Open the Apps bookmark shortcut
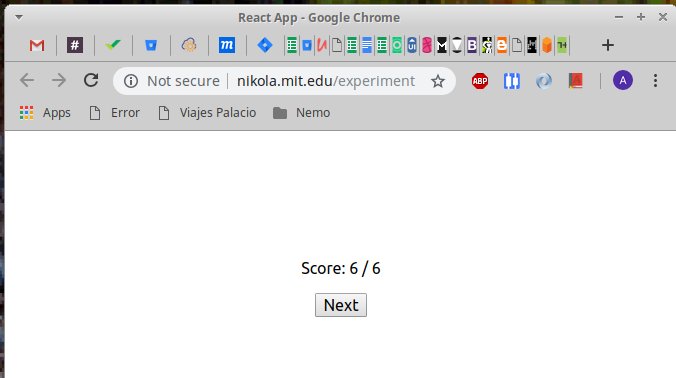Viewport: 676px width, 378px height. pyautogui.click(x=45, y=113)
